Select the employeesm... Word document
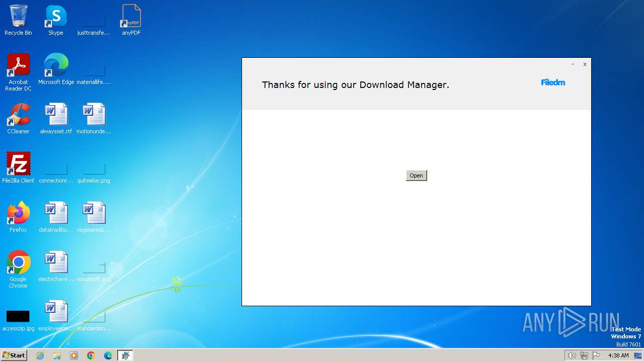This screenshot has width=644, height=362. [56, 316]
